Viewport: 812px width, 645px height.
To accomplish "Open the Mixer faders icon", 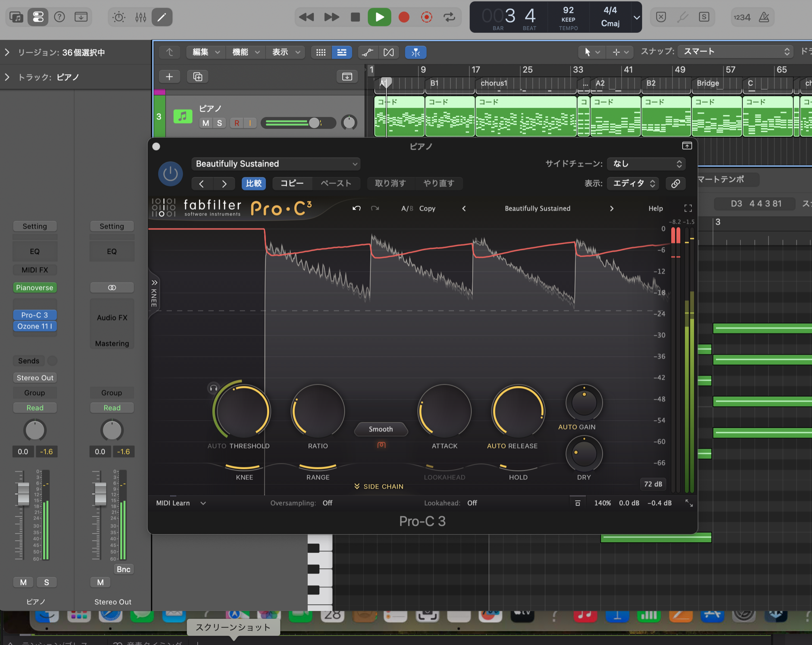I will click(x=141, y=17).
